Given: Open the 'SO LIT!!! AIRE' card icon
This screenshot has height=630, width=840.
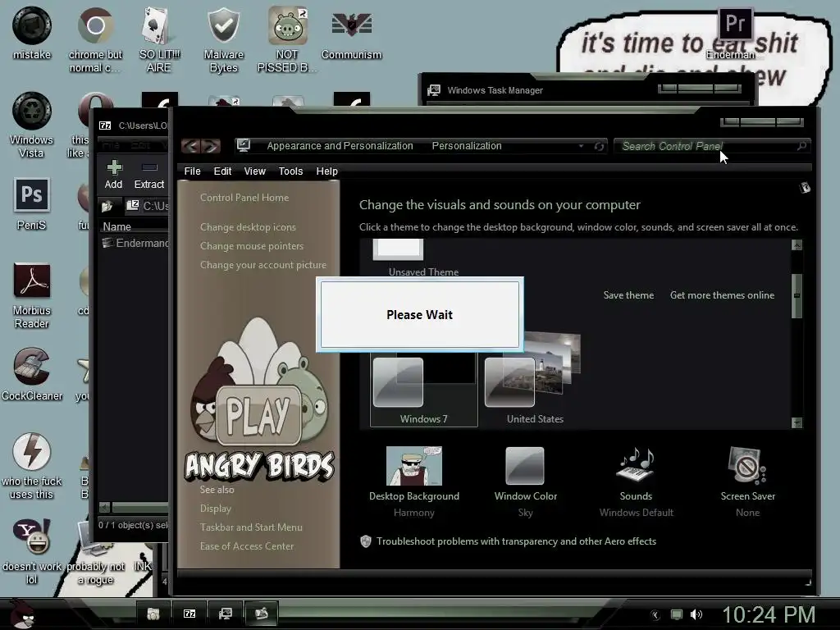Looking at the screenshot, I should click(x=159, y=39).
